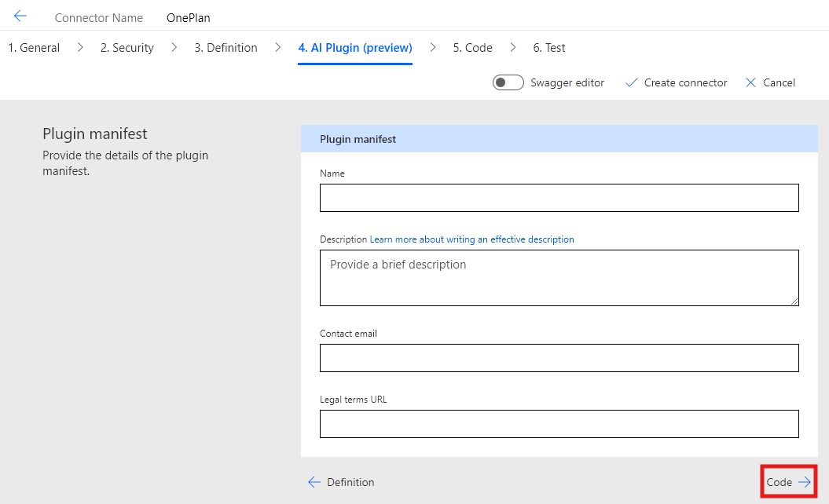Go to the 2. Security step
This screenshot has height=504, width=829.
tap(127, 48)
